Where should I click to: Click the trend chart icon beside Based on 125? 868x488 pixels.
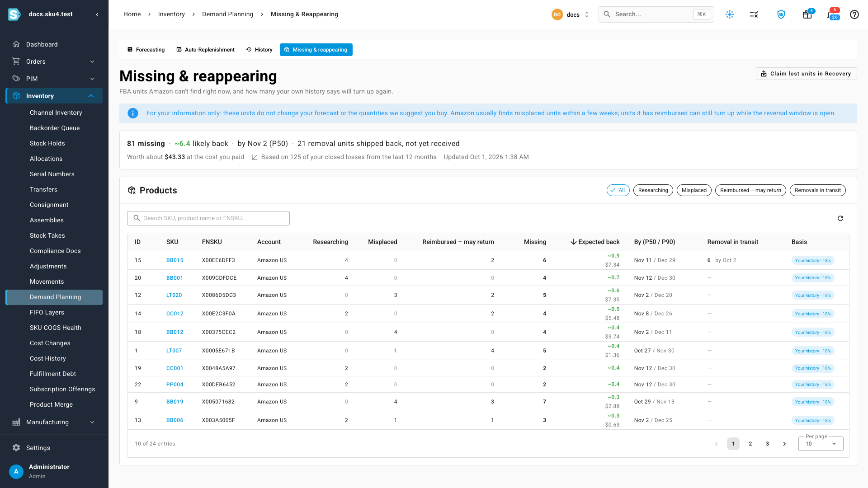tap(255, 157)
